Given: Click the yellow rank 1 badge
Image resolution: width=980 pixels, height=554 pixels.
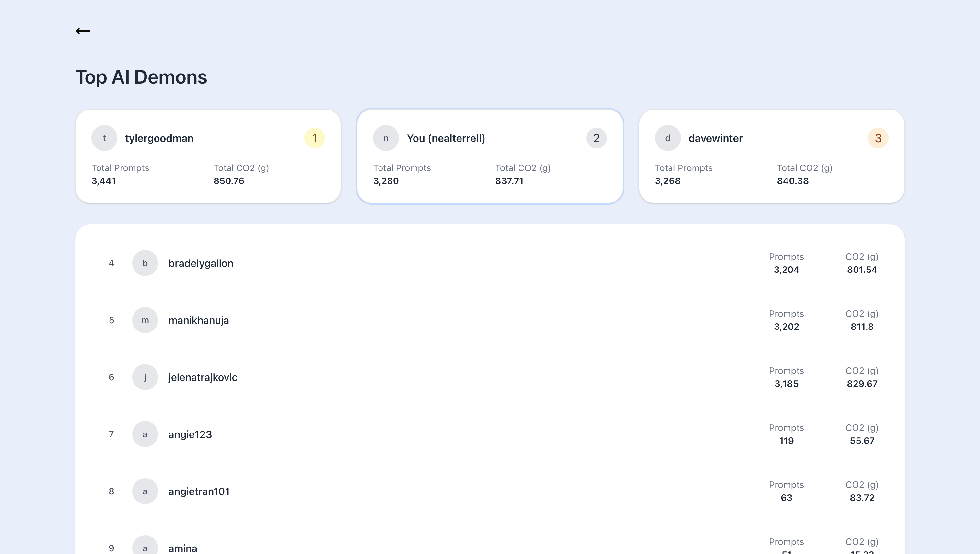Looking at the screenshot, I should [x=314, y=138].
